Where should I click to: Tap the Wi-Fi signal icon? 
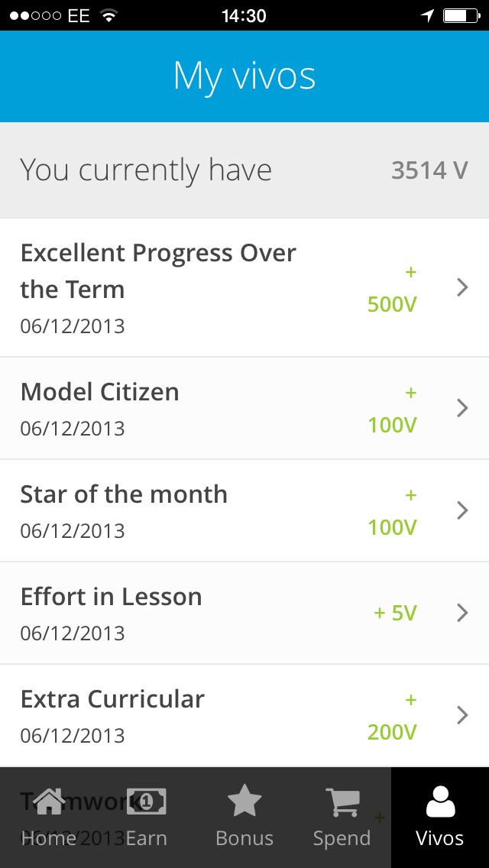point(109,15)
